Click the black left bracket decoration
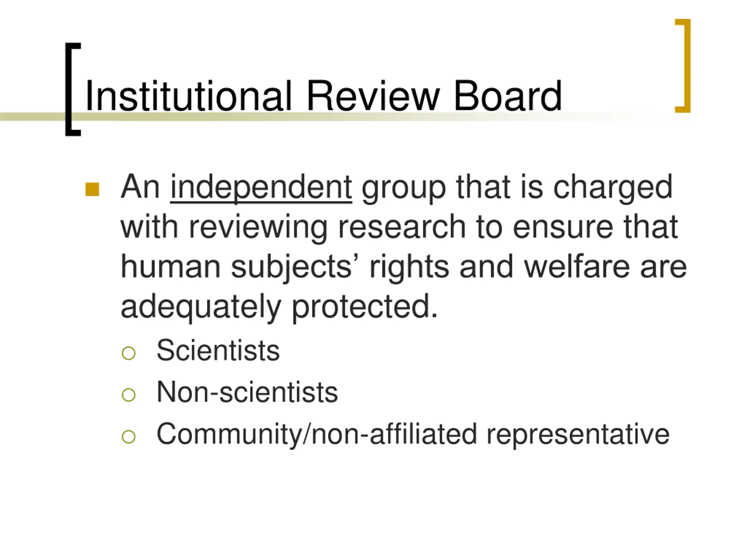Image resolution: width=747 pixels, height=560 pixels. click(x=69, y=90)
